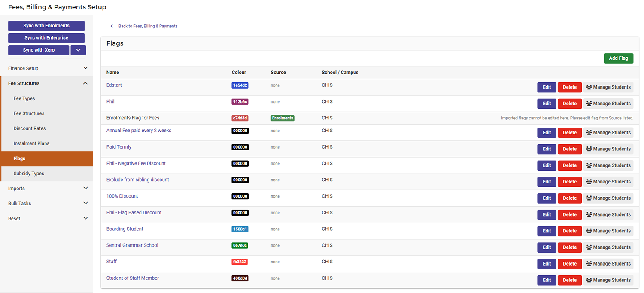
Task: Manage Students for the Staff flag
Action: click(608, 263)
